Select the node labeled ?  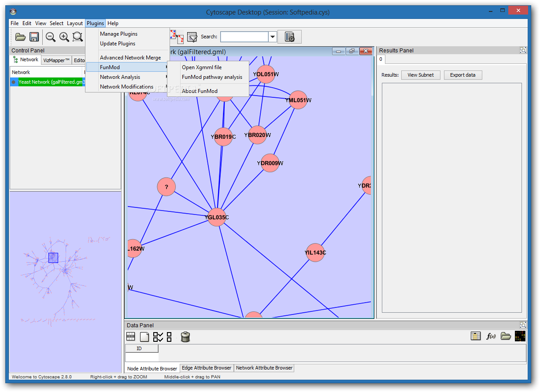tap(166, 187)
